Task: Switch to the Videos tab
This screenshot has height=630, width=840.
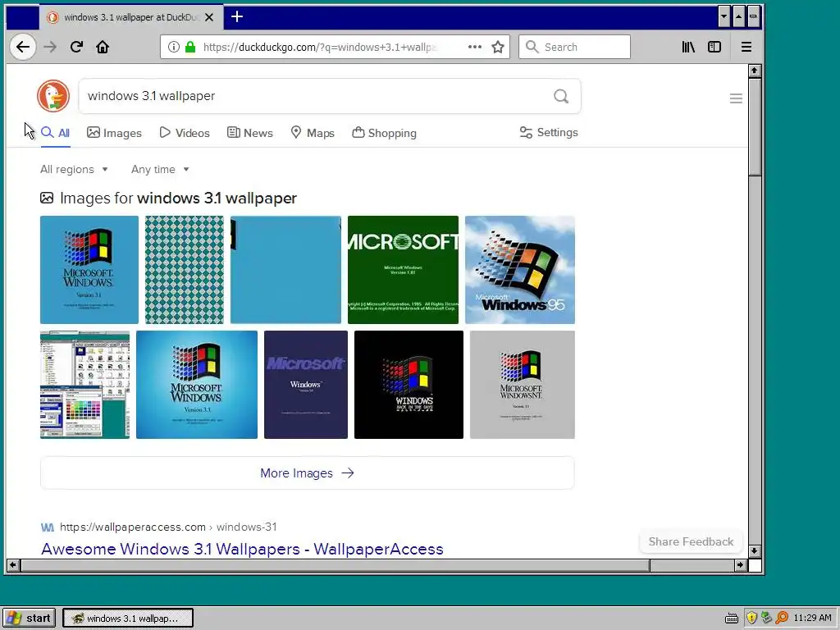Action: (185, 133)
